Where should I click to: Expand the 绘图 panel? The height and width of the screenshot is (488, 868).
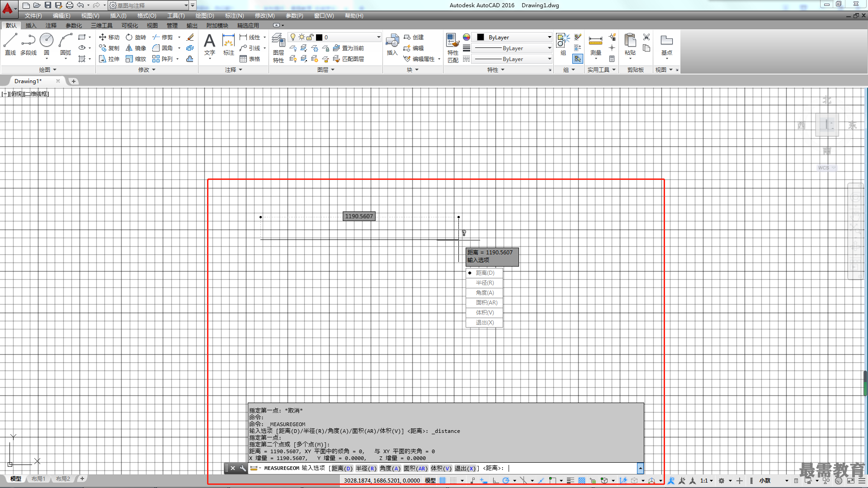pos(47,70)
